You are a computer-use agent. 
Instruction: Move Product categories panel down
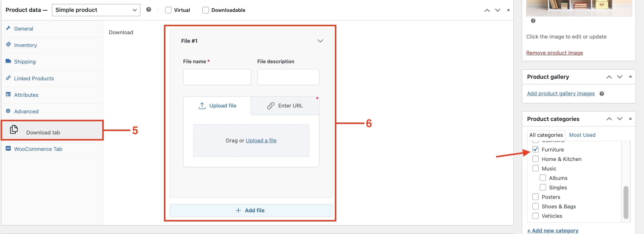[620, 119]
